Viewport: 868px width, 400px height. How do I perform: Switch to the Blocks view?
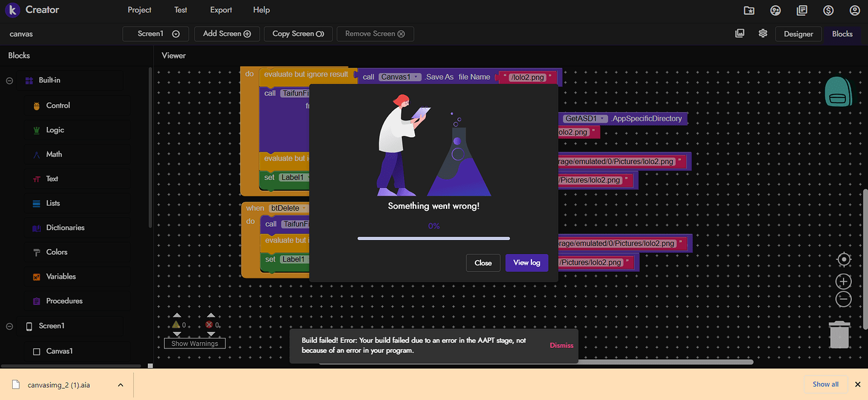click(842, 34)
